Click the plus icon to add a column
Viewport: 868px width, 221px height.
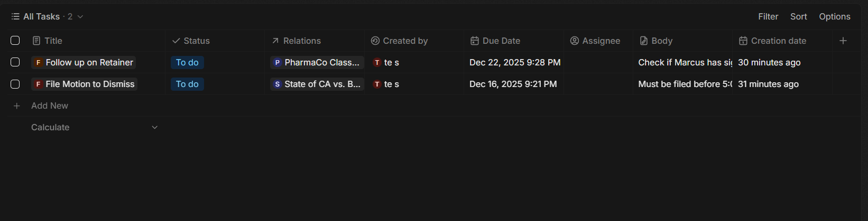point(843,41)
